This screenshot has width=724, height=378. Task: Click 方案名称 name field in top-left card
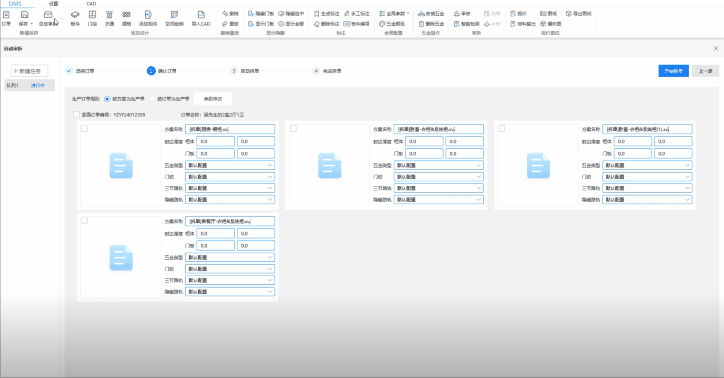point(230,129)
